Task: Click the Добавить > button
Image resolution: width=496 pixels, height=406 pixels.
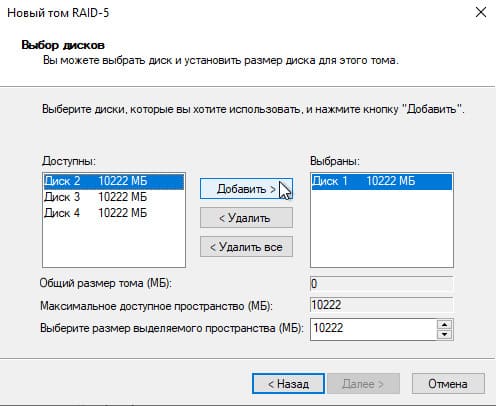Action: point(246,189)
